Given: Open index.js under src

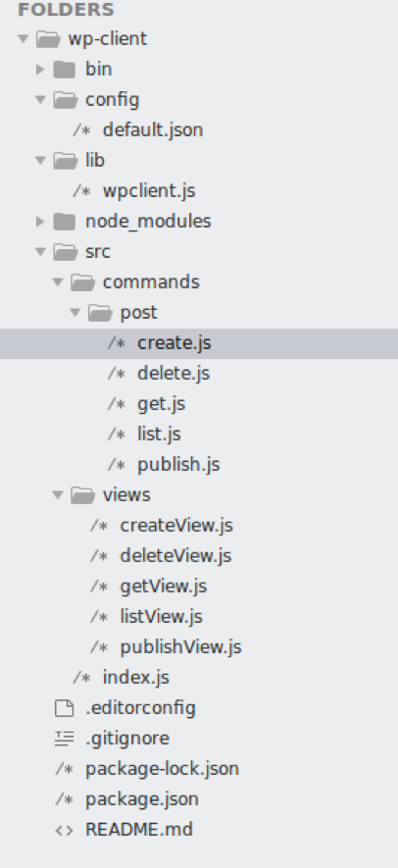Looking at the screenshot, I should pyautogui.click(x=135, y=678).
